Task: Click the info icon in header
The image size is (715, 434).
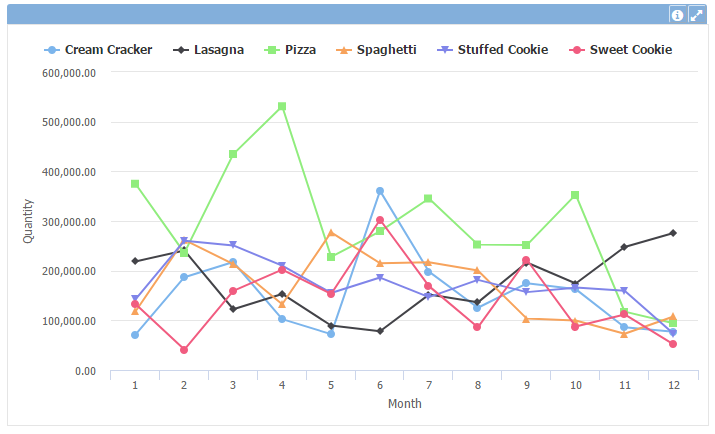Action: tap(677, 15)
